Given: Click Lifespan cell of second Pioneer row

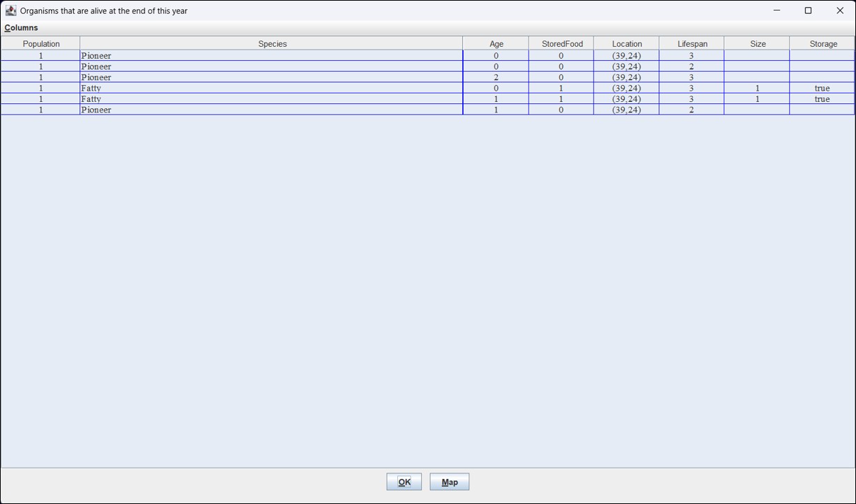Looking at the screenshot, I should (x=691, y=67).
